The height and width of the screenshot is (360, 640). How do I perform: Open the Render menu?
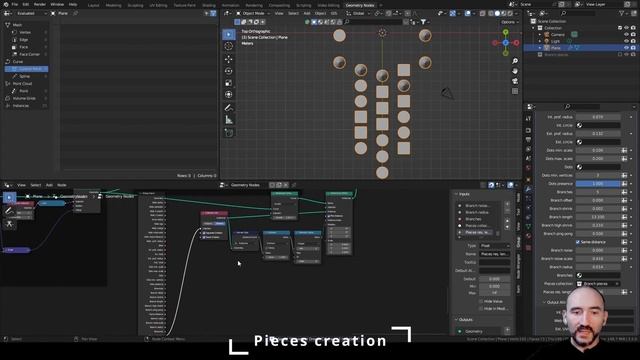click(x=40, y=4)
